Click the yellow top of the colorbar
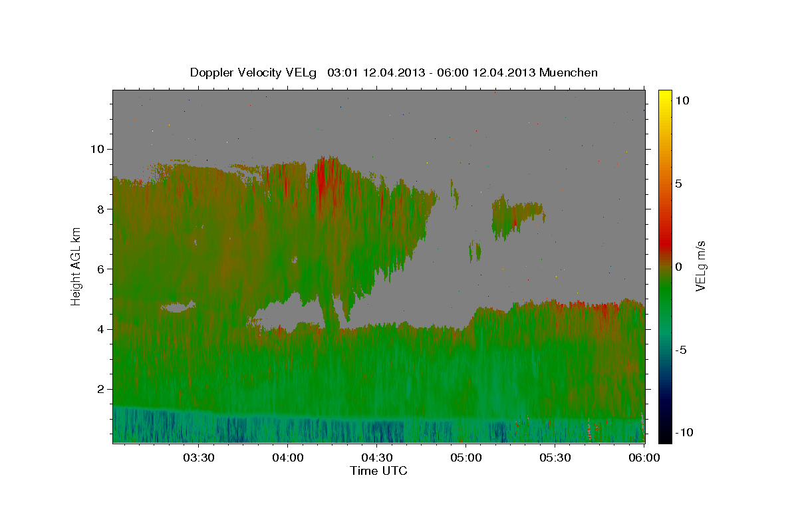 (x=664, y=96)
